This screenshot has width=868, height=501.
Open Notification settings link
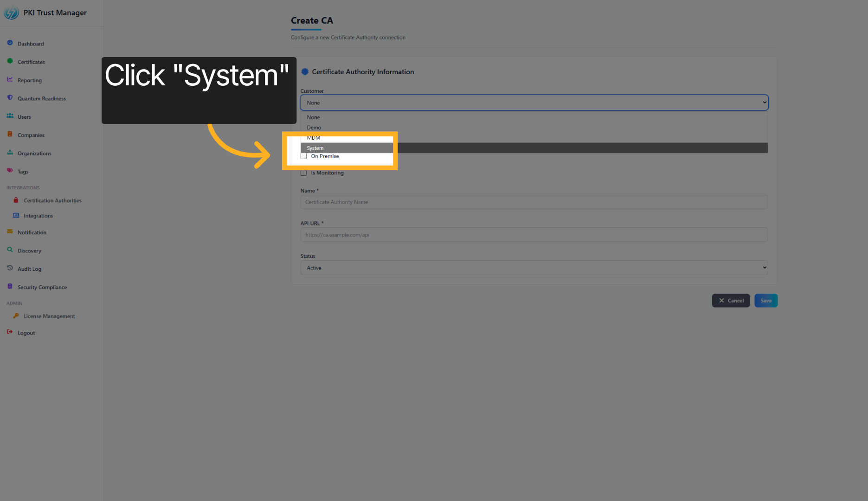(32, 232)
